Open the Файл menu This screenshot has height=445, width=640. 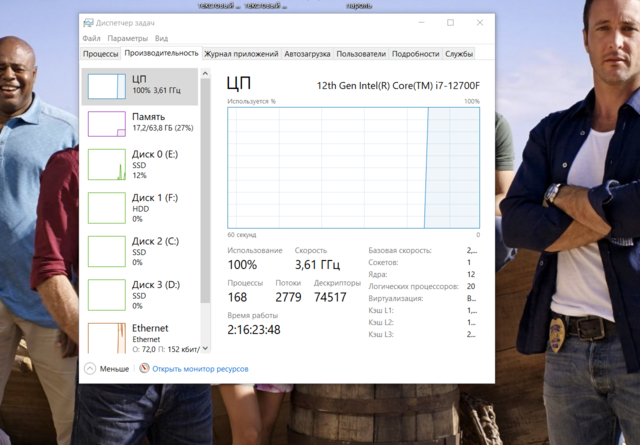[92, 39]
